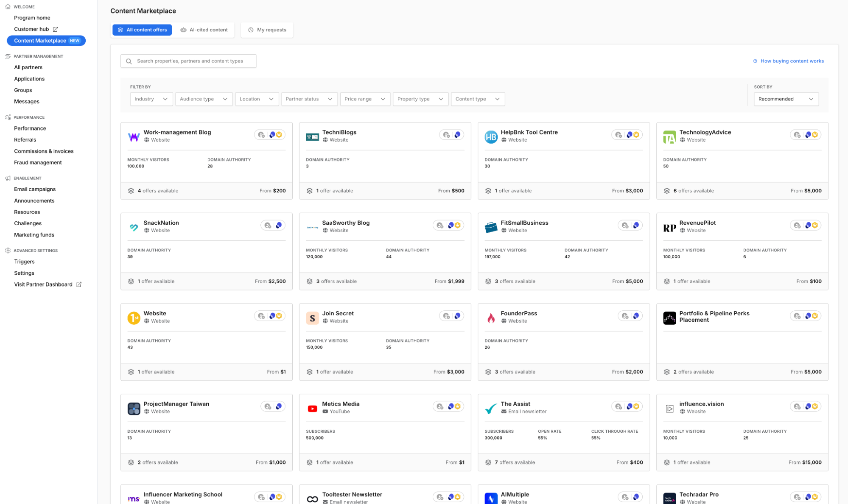Open Email campaigns in sidebar
Image resolution: width=848 pixels, height=504 pixels.
(x=35, y=189)
